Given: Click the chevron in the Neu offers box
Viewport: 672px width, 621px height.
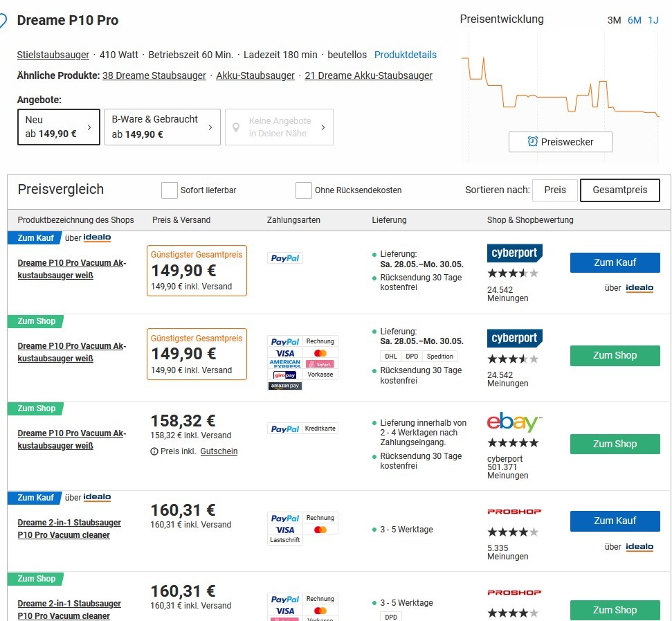Looking at the screenshot, I should pos(89,127).
